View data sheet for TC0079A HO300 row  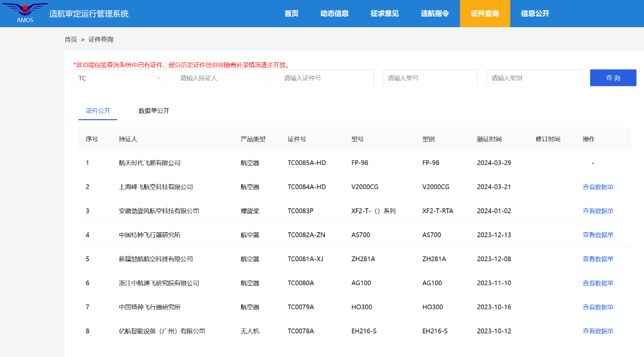(x=598, y=307)
